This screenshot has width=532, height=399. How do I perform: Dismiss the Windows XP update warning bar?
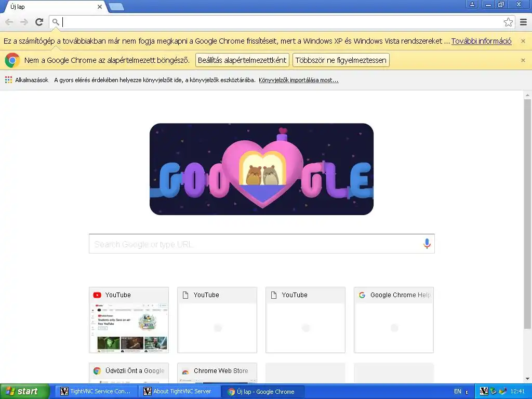[523, 41]
